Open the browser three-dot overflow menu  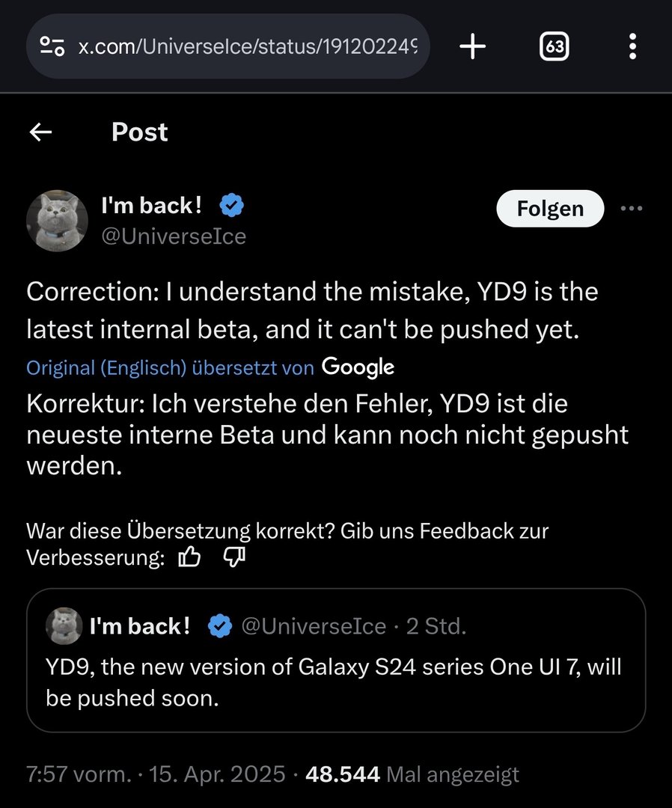point(632,47)
